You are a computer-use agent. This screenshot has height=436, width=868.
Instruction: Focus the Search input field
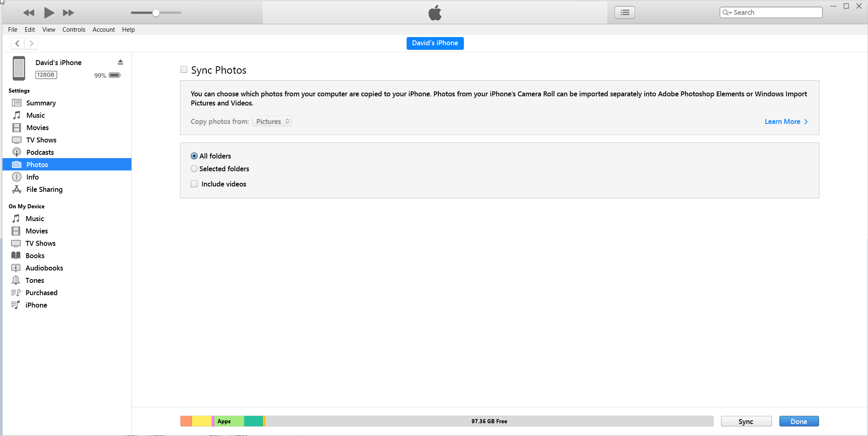click(771, 12)
